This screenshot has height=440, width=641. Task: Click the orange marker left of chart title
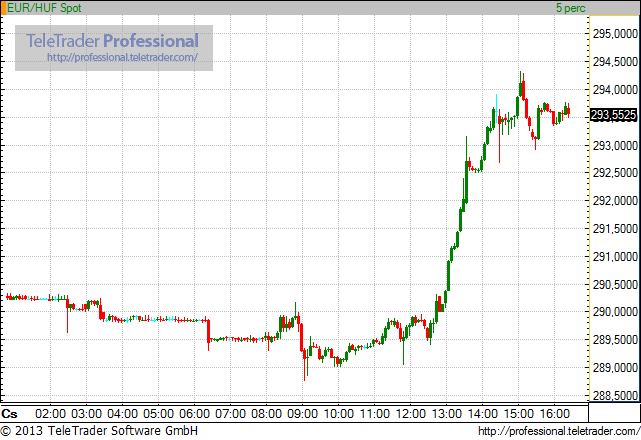click(3, 8)
